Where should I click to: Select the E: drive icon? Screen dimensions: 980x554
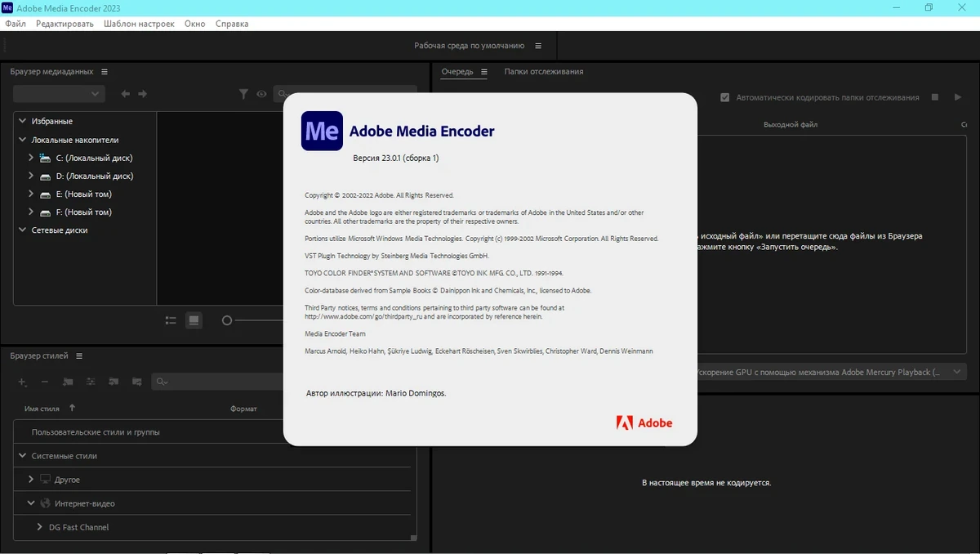click(45, 194)
